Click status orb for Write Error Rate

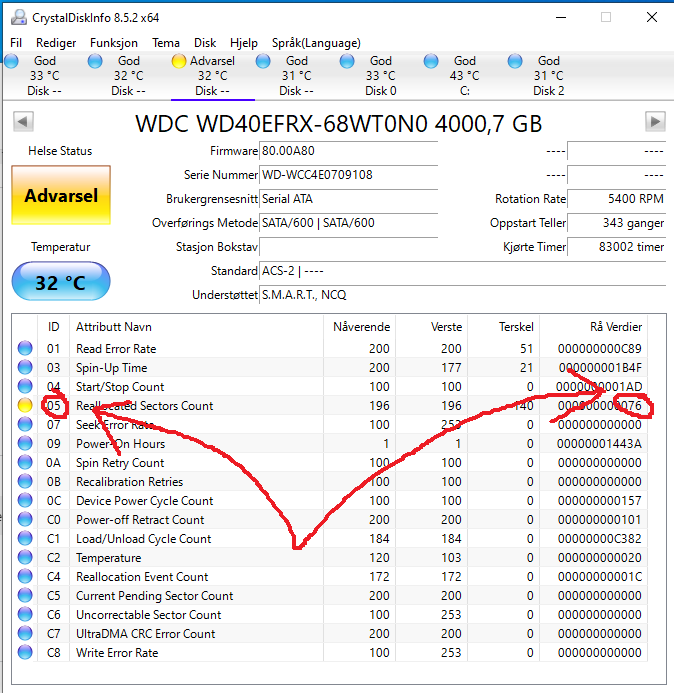click(x=25, y=652)
